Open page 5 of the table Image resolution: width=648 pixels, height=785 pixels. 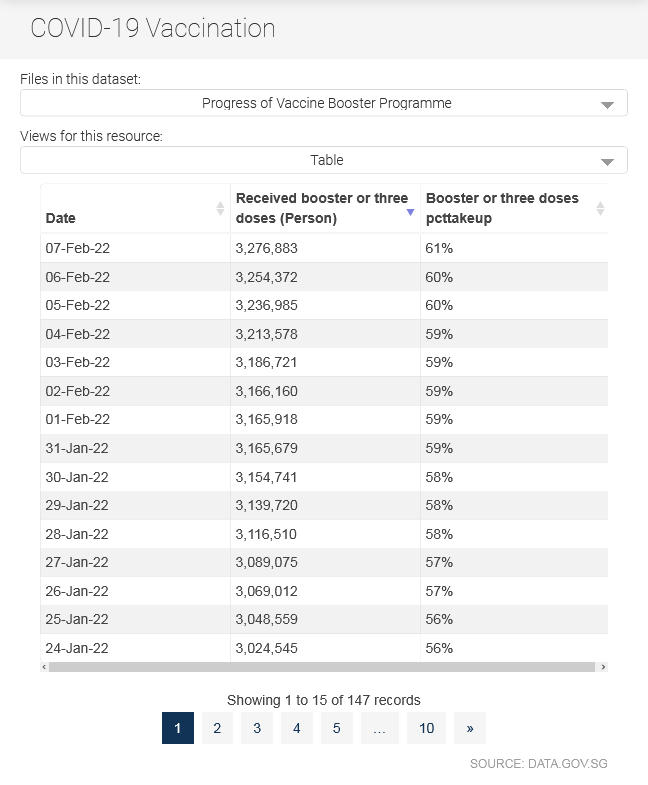pos(337,728)
